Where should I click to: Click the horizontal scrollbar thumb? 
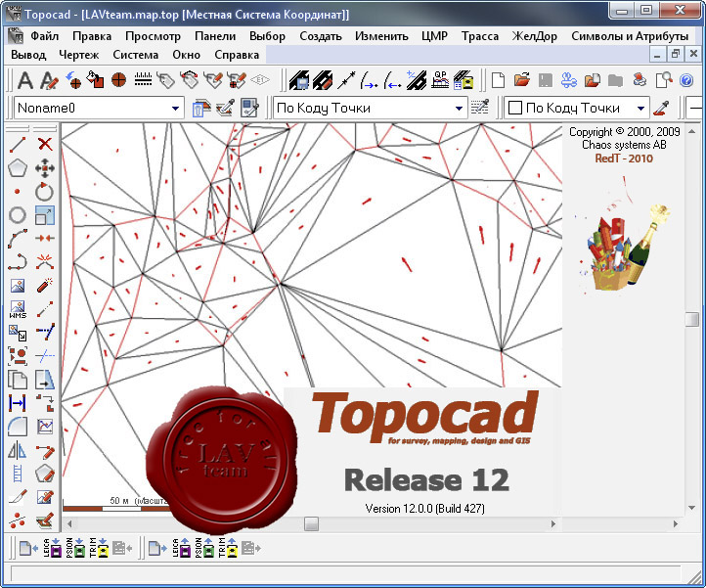311,523
